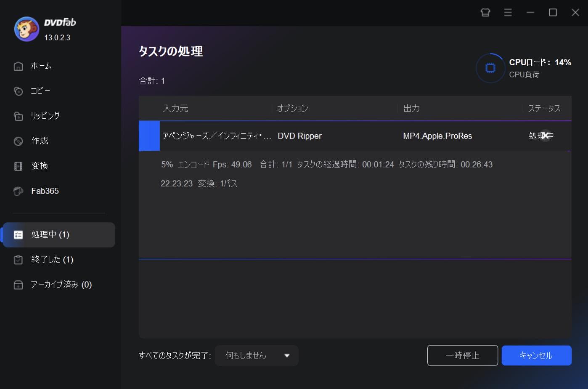Image resolution: width=588 pixels, height=389 pixels.
Task: Maximize the DVDFab window
Action: [553, 13]
